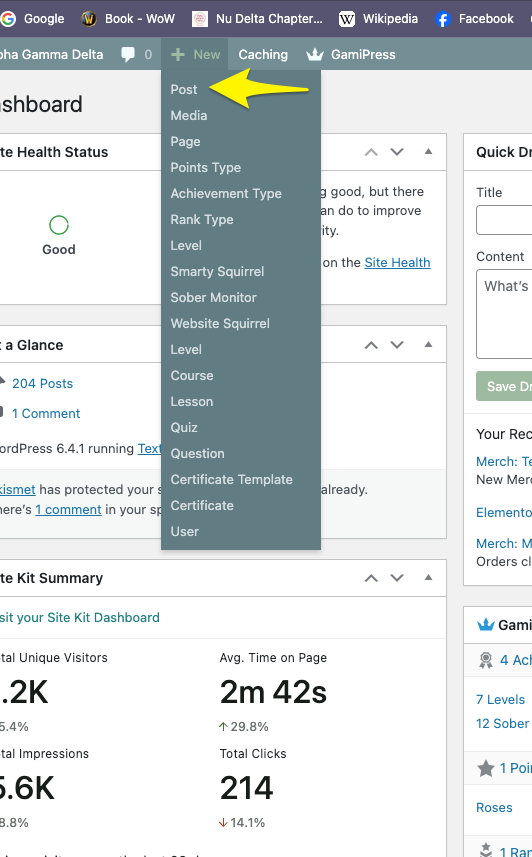The image size is (532, 857).
Task: Click the Nu Delta Chapter bookmark icon
Action: 200,19
